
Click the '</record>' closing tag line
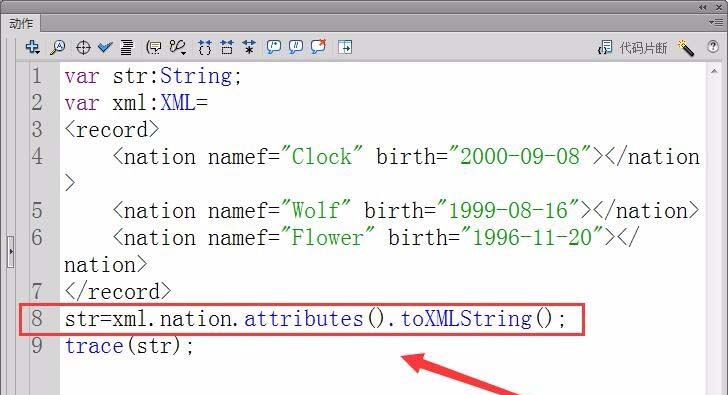pyautogui.click(x=118, y=291)
